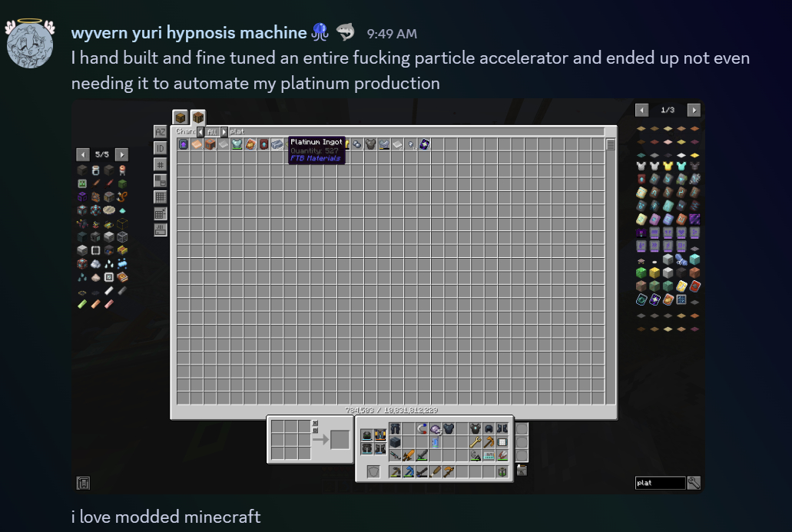This screenshot has height=532, width=792.
Task: Switch to the second storage tab
Action: coord(198,117)
